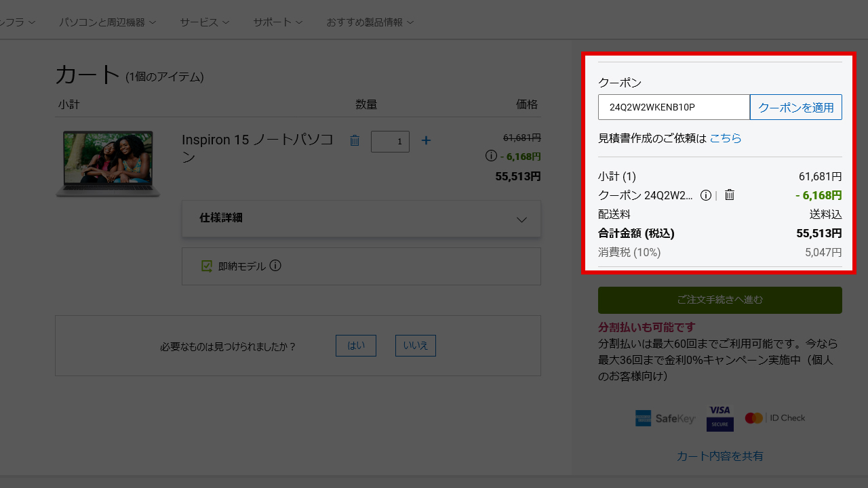Open the パソコンと周辺機器 menu
Viewport: 868px width, 488px height.
tap(108, 22)
